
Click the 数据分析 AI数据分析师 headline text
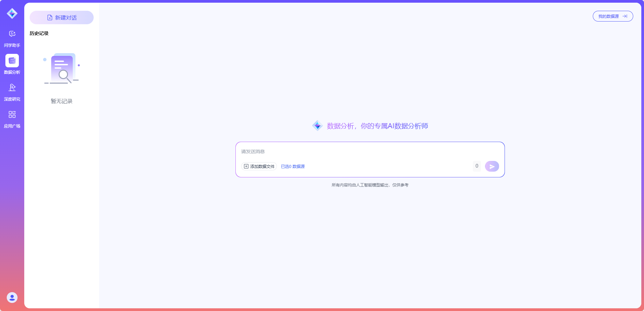(377, 126)
